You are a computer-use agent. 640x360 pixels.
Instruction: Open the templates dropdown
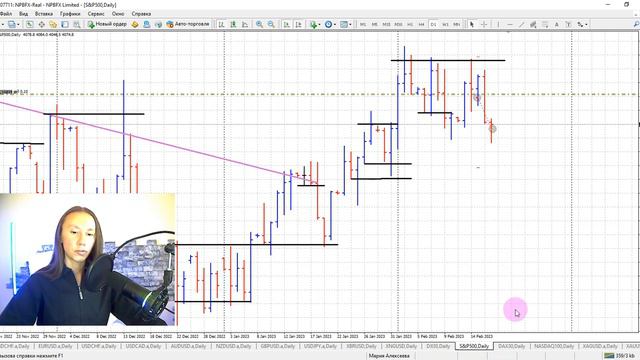click(345, 24)
